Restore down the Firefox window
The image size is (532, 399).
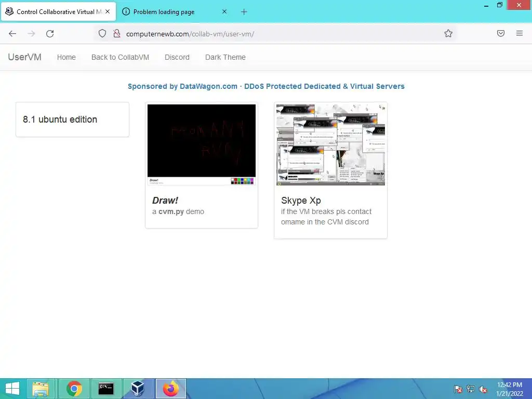[499, 5]
